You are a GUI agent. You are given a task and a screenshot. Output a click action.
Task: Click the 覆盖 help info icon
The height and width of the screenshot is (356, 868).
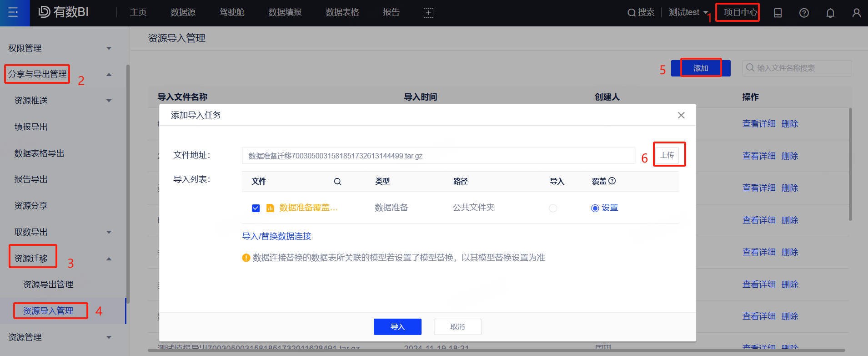click(612, 181)
